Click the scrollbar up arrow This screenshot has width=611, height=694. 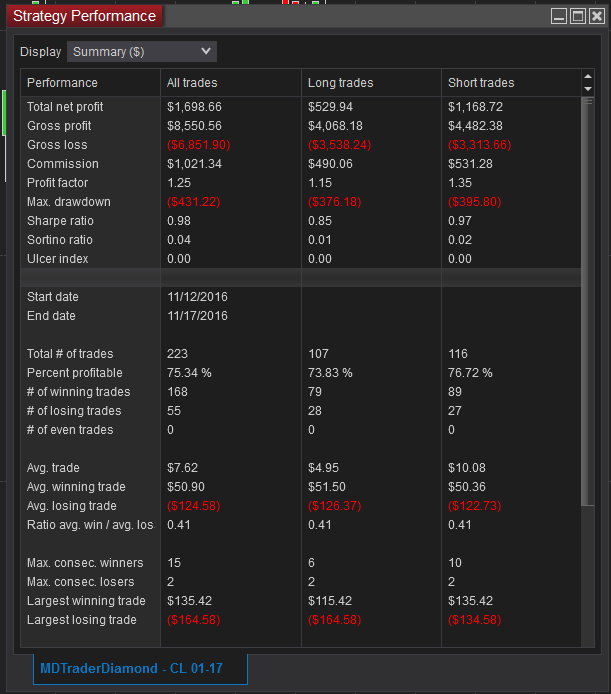pyautogui.click(x=588, y=77)
